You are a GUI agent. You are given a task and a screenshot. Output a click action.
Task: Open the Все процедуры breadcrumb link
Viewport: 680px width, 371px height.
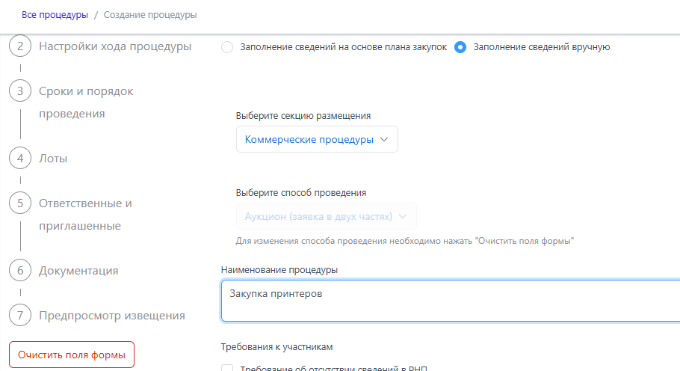pyautogui.click(x=55, y=15)
